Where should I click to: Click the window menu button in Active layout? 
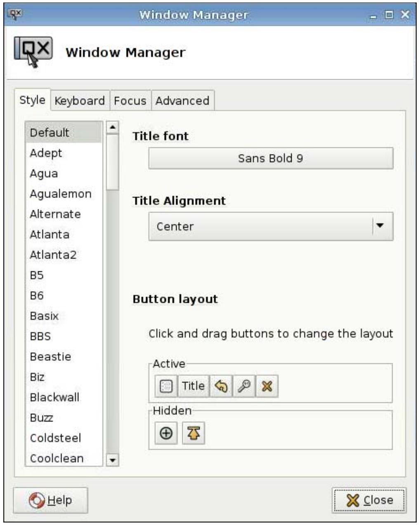click(166, 386)
